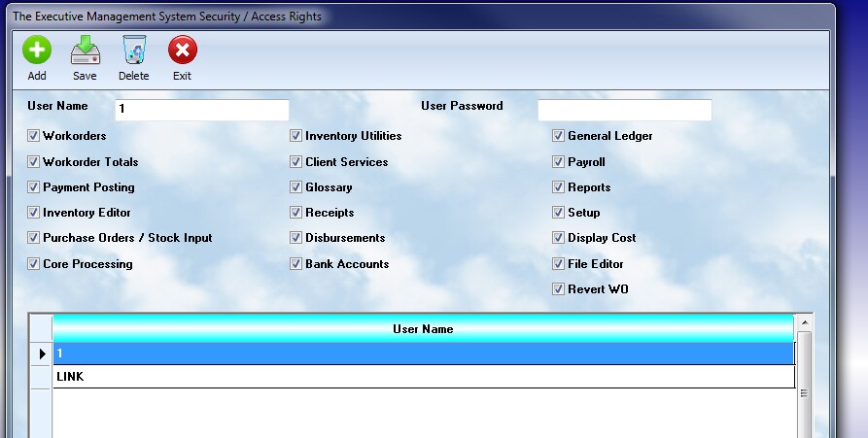Uncheck the General Ledger checkbox

pyautogui.click(x=559, y=136)
